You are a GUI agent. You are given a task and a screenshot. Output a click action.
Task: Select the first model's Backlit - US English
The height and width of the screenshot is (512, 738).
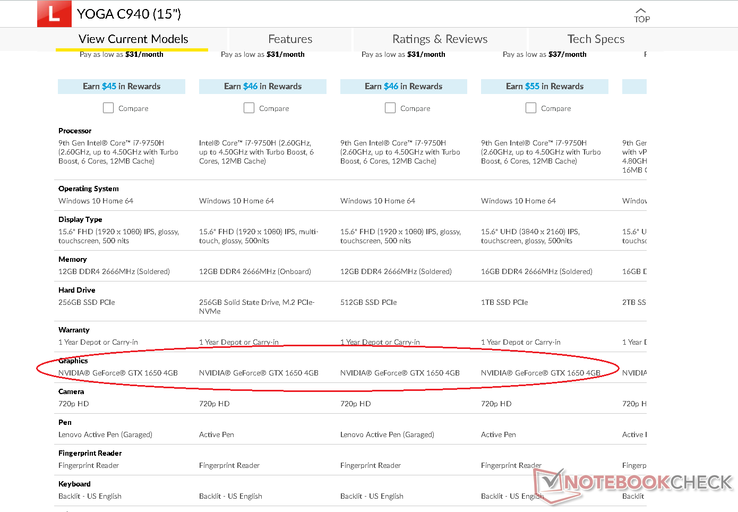coord(90,496)
